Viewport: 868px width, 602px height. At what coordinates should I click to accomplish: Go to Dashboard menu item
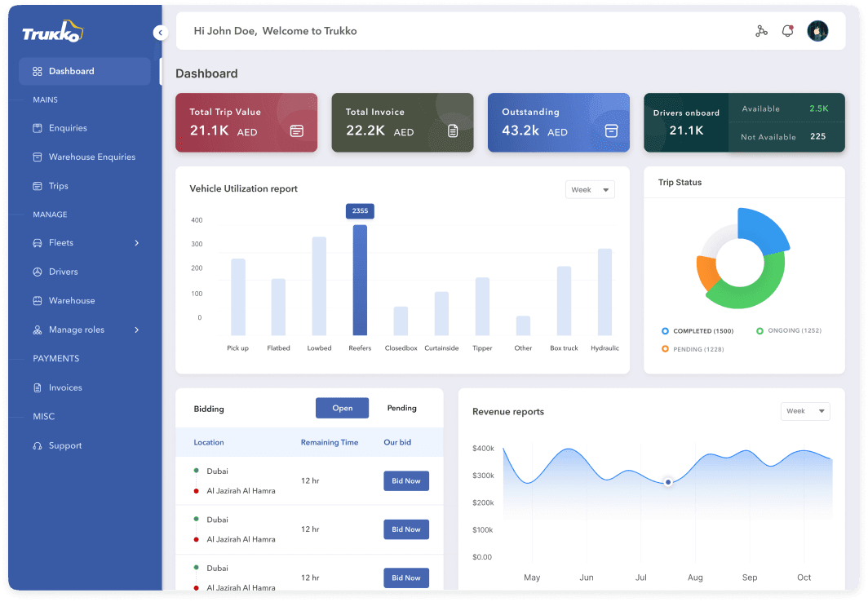coord(85,72)
